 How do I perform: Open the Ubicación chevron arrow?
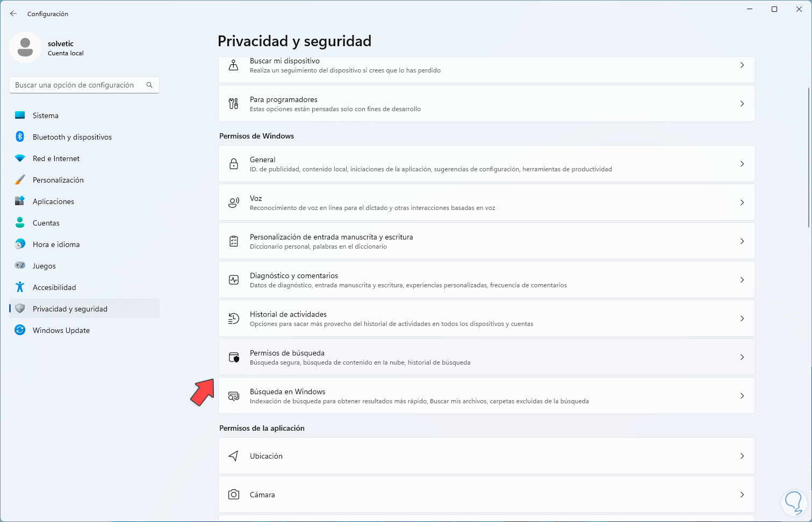tap(742, 456)
